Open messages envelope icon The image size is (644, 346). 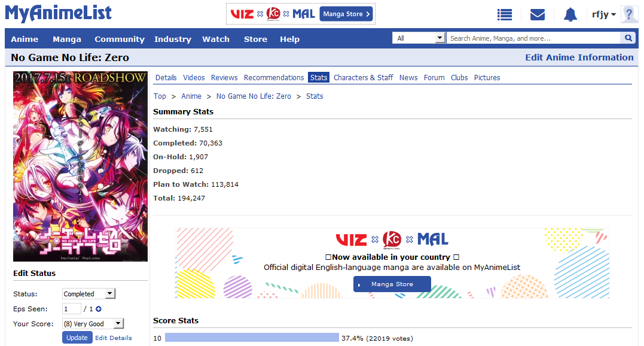(537, 15)
